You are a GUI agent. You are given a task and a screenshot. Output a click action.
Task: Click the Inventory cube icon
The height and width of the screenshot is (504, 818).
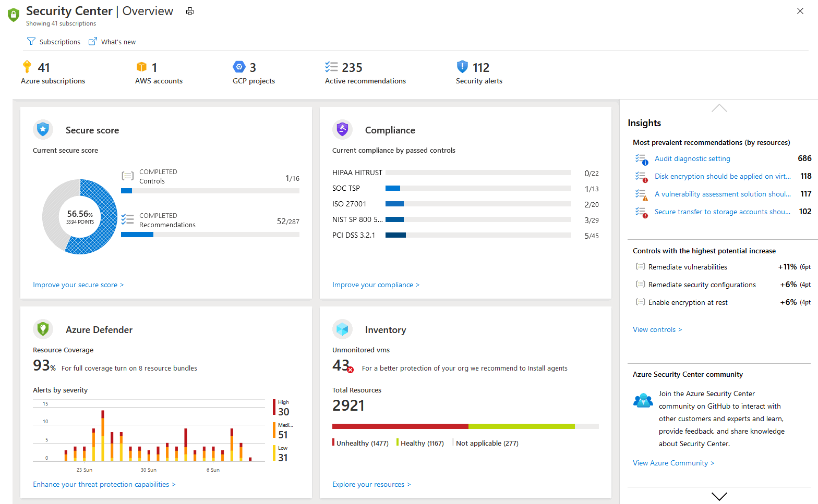343,329
